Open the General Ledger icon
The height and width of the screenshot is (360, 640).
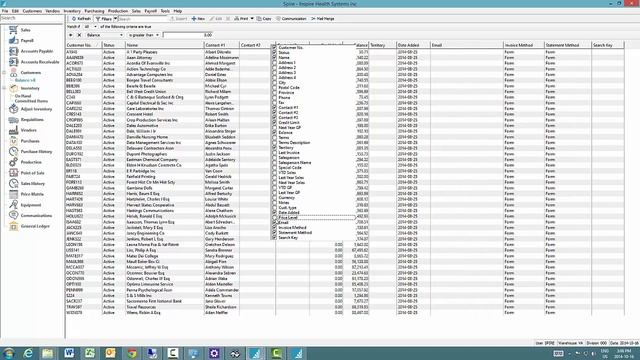point(13,226)
